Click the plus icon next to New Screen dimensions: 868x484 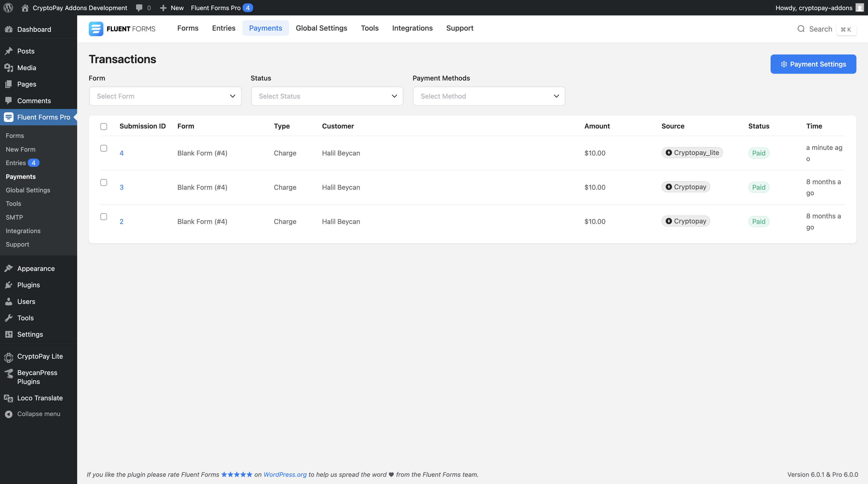[163, 8]
